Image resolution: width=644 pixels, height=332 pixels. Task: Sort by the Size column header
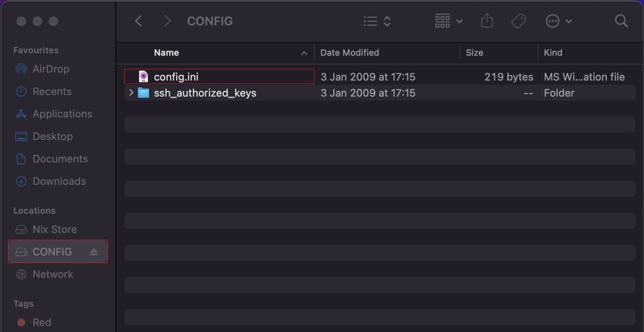click(x=474, y=52)
